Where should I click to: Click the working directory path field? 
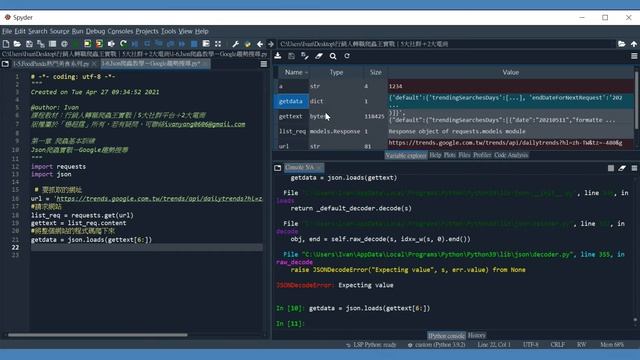pyautogui.click(x=446, y=44)
